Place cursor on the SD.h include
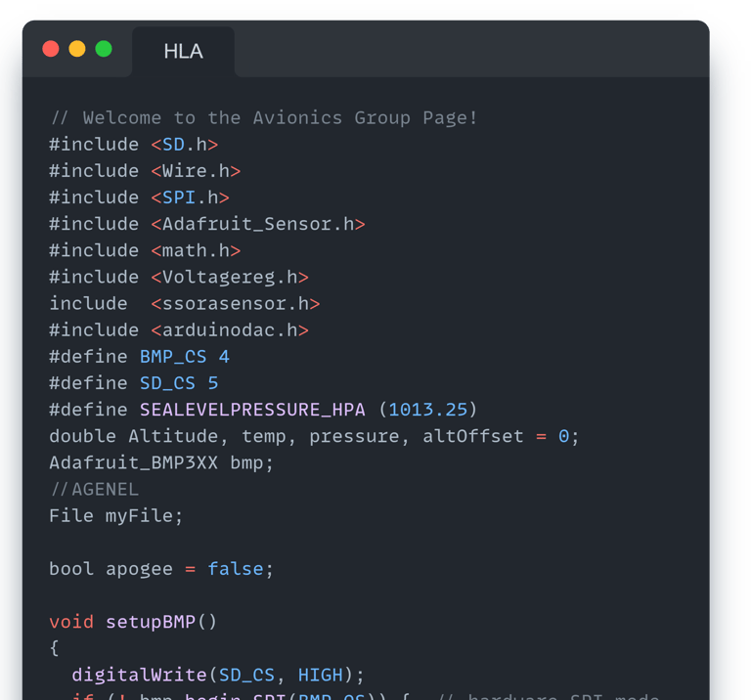The height and width of the screenshot is (700, 751). point(185,145)
